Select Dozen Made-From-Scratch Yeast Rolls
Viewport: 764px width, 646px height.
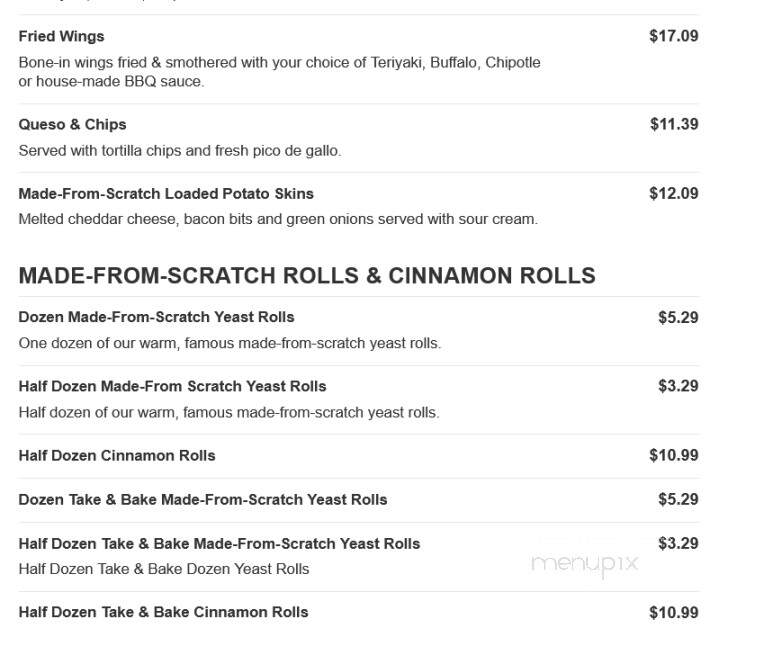point(156,317)
